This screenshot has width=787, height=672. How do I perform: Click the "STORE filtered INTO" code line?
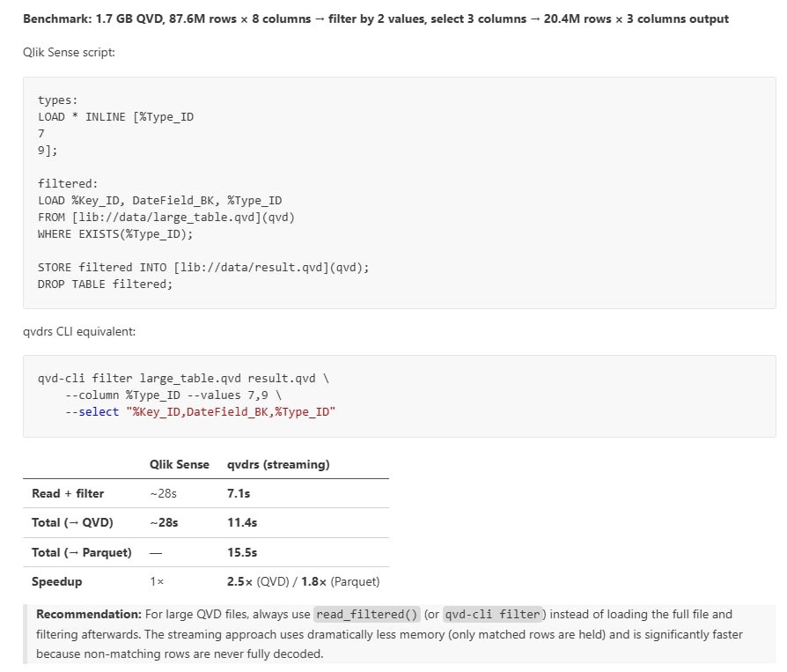[x=203, y=267]
